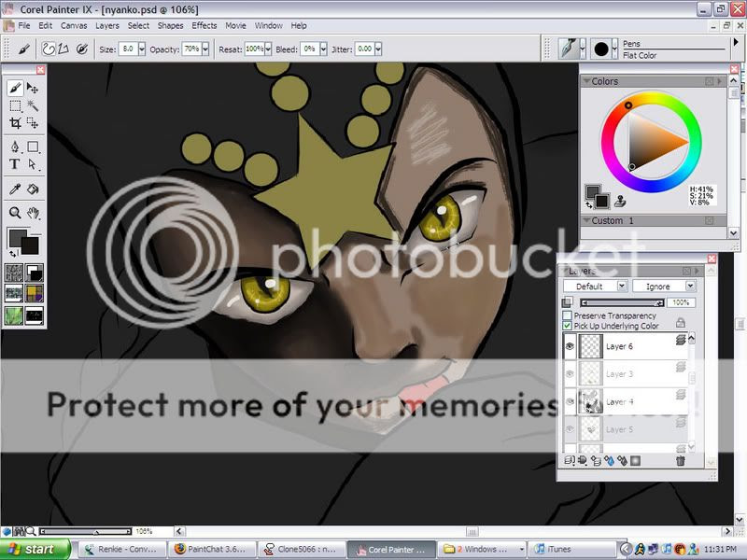The width and height of the screenshot is (747, 560).
Task: Collapse the Custom 1 panel triangle
Action: pyautogui.click(x=586, y=220)
